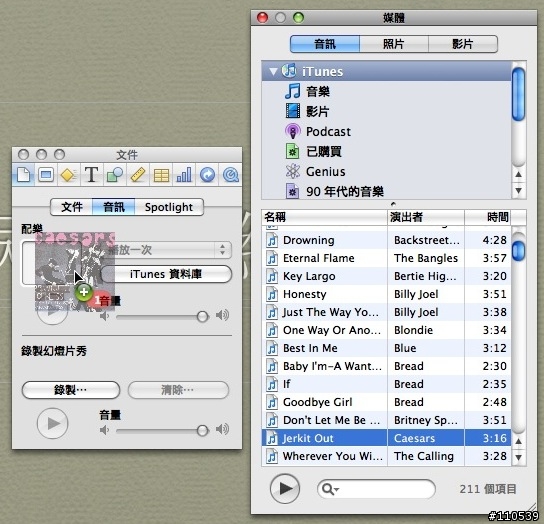
Task: Click the music note icon beside Honesty
Action: [x=272, y=294]
